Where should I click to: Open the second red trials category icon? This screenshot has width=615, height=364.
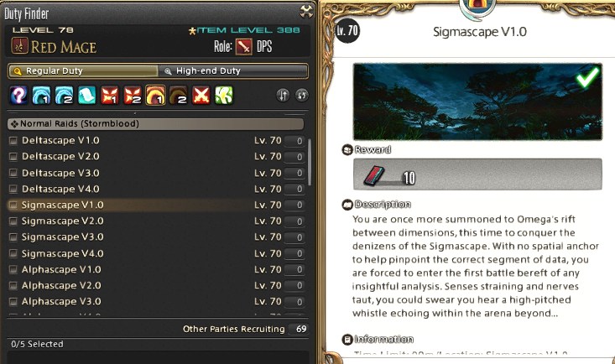coord(133,96)
